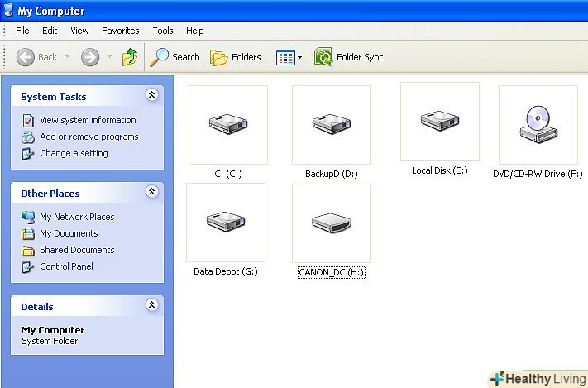Viewport: 588px width, 388px height.
Task: Go up one folder level
Action: (130, 57)
